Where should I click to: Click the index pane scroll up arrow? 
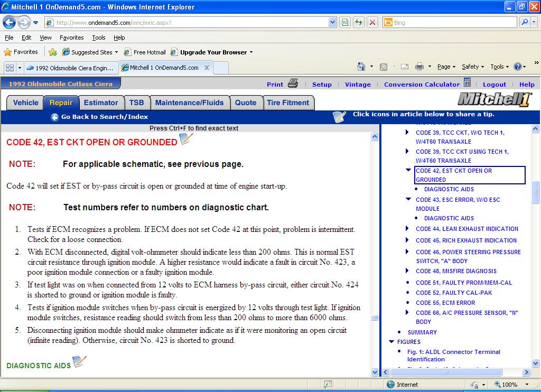click(535, 129)
